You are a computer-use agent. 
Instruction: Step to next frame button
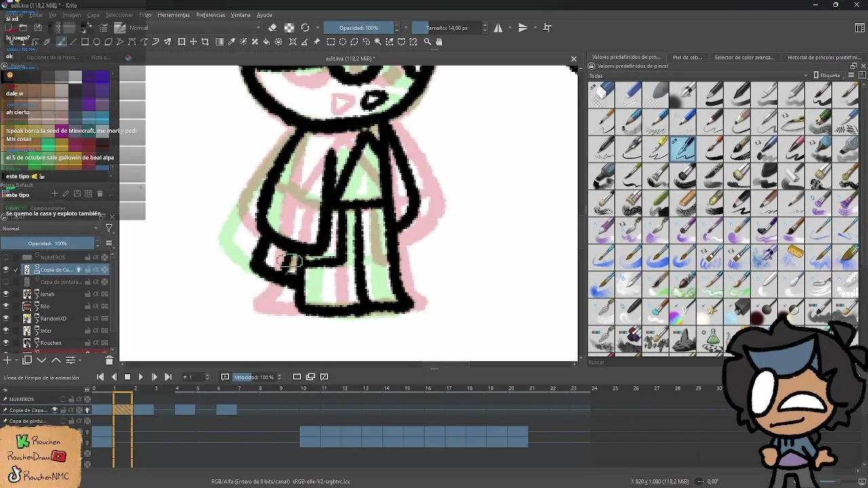[154, 377]
